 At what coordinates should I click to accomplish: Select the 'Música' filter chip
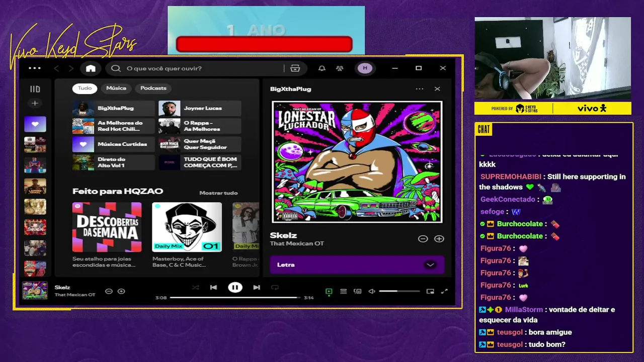[x=116, y=88]
